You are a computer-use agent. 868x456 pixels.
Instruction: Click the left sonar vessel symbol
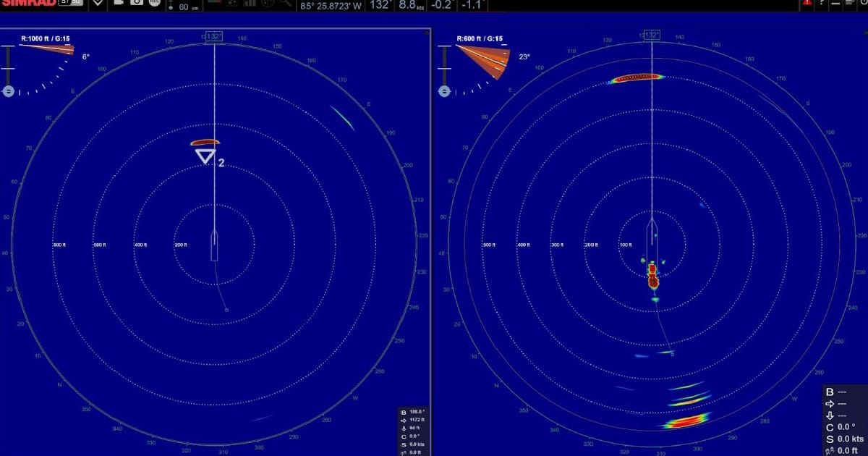[214, 245]
